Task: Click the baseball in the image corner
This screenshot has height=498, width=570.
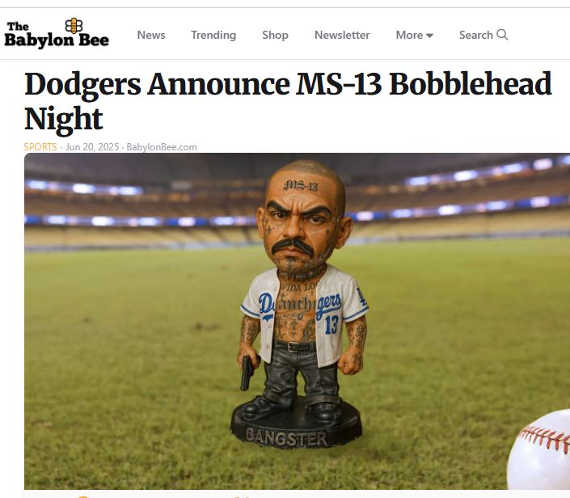Action: [539, 450]
